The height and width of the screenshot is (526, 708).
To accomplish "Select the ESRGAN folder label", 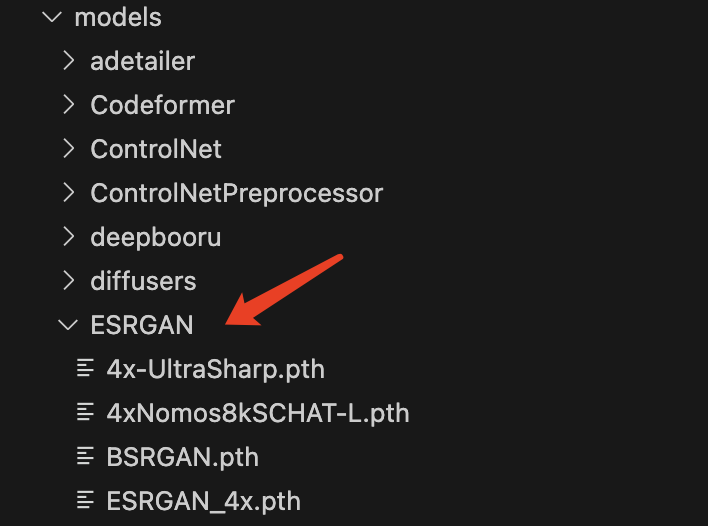I will click(x=142, y=325).
